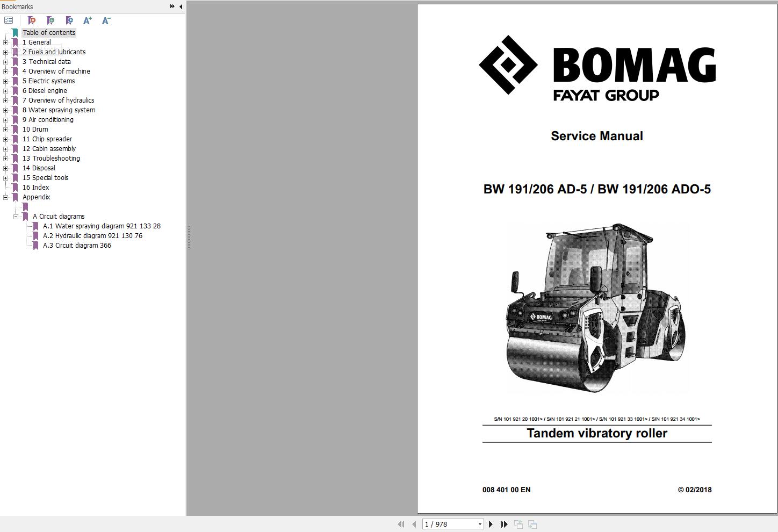Open A.1 Water spraying diagram 921 133 28
The height and width of the screenshot is (532, 778).
(102, 226)
